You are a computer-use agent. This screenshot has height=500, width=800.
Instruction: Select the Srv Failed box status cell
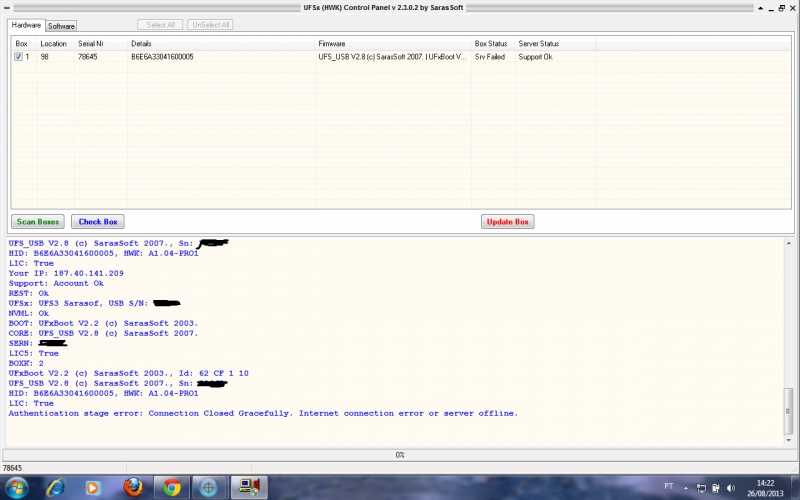click(x=493, y=57)
